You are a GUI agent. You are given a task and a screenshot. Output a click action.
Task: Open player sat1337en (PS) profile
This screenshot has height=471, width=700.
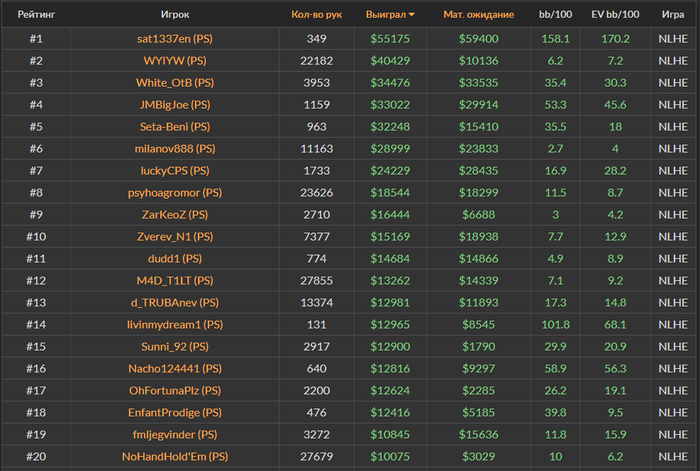coord(175,39)
